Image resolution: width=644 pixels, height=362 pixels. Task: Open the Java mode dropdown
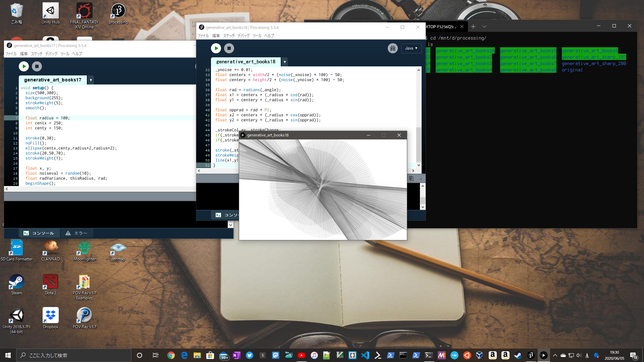pos(411,48)
